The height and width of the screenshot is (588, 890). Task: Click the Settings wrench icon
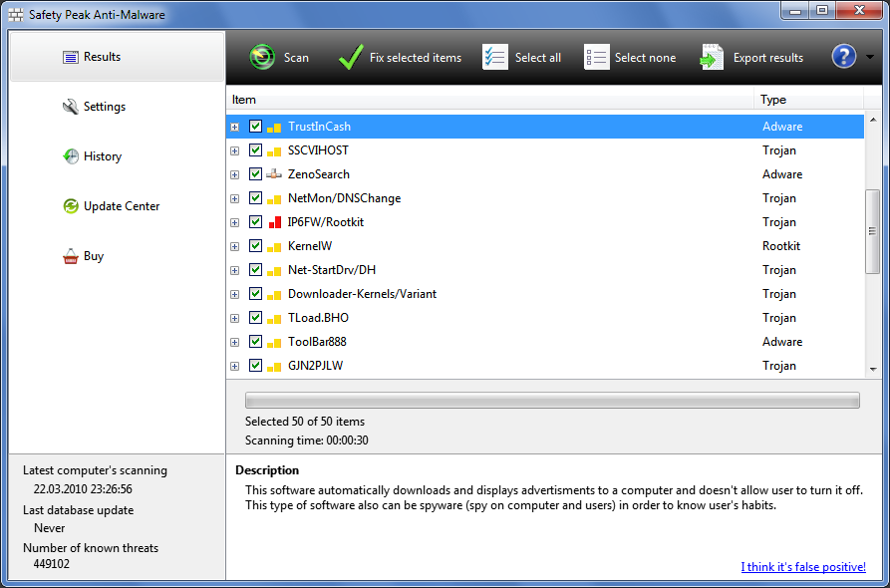71,107
